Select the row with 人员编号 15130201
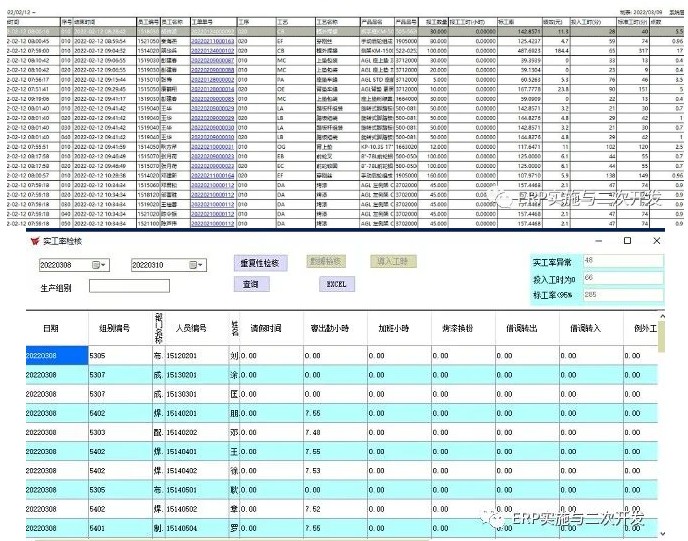The height and width of the screenshot is (541, 688). tap(342, 375)
